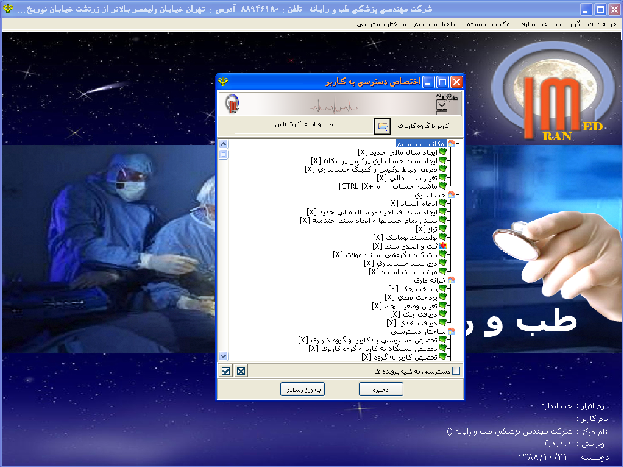Click the main window title bar app icon
The image size is (623, 467).
click(8, 9)
